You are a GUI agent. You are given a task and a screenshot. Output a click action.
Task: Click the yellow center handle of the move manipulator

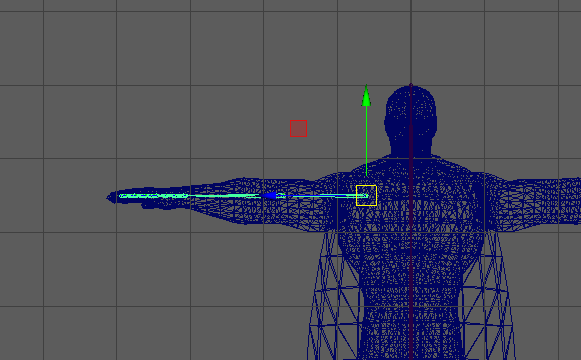pyautogui.click(x=366, y=196)
